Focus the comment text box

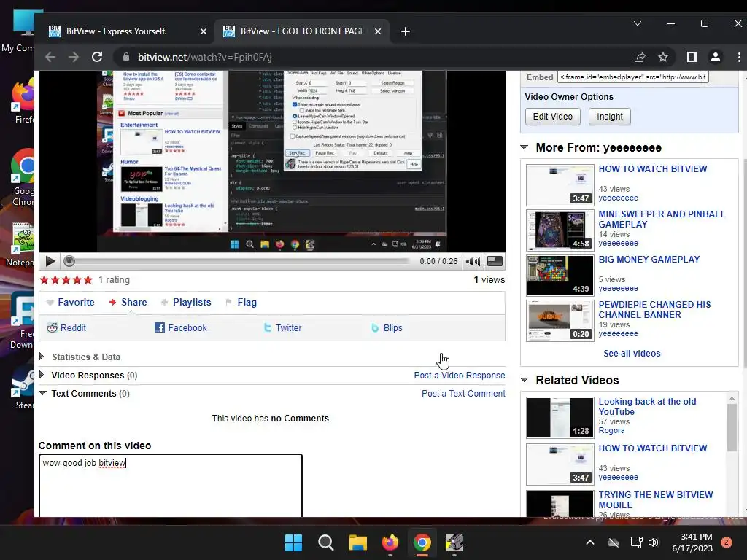171,486
